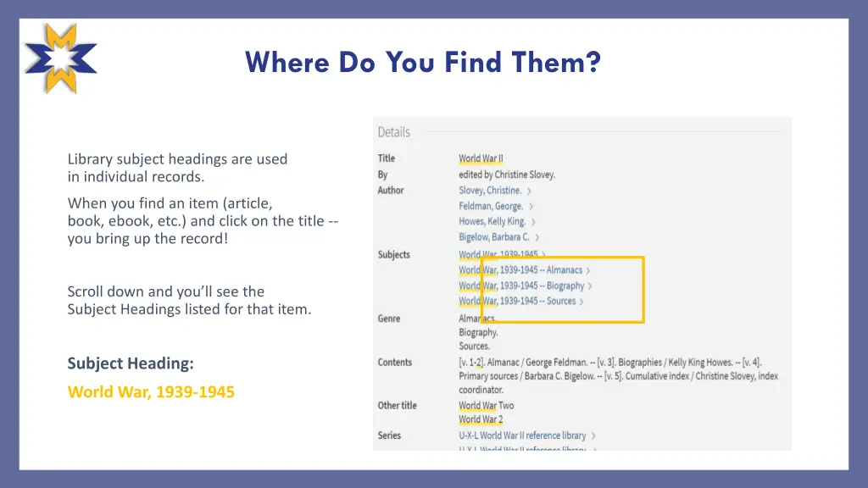Screen dimensions: 868x488
Task: Click yellow text World War, 1939-1945
Action: (x=151, y=391)
